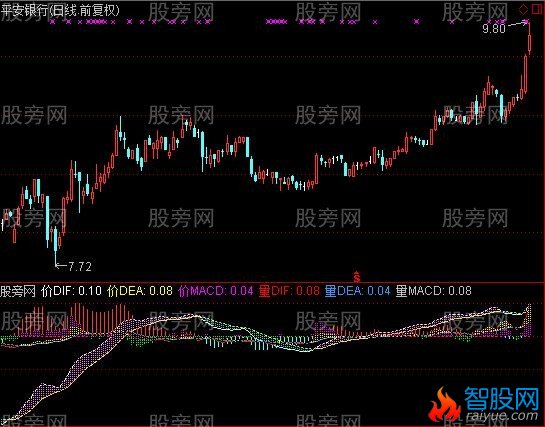The height and width of the screenshot is (427, 545).
Task: Click the red $ marker below the chart
Action: pos(357,277)
